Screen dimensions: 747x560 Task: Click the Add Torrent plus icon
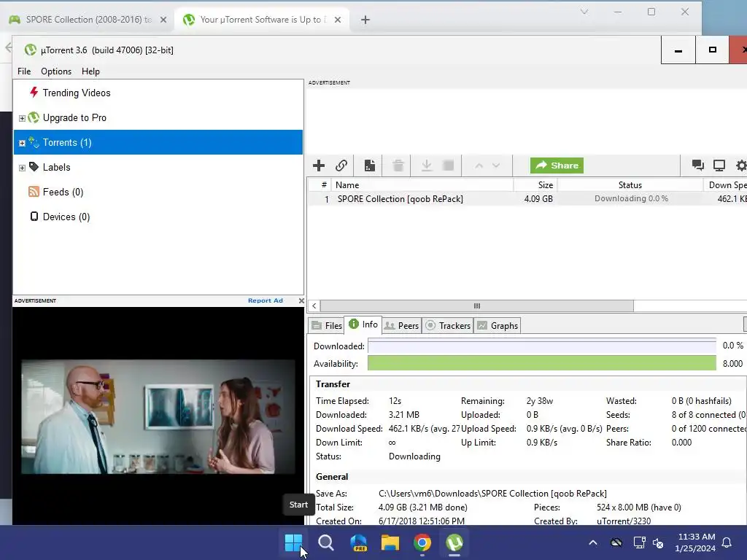coord(319,166)
